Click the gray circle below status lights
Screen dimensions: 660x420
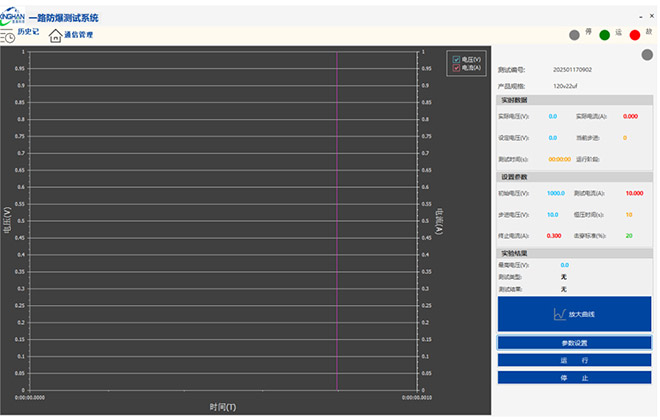click(646, 54)
